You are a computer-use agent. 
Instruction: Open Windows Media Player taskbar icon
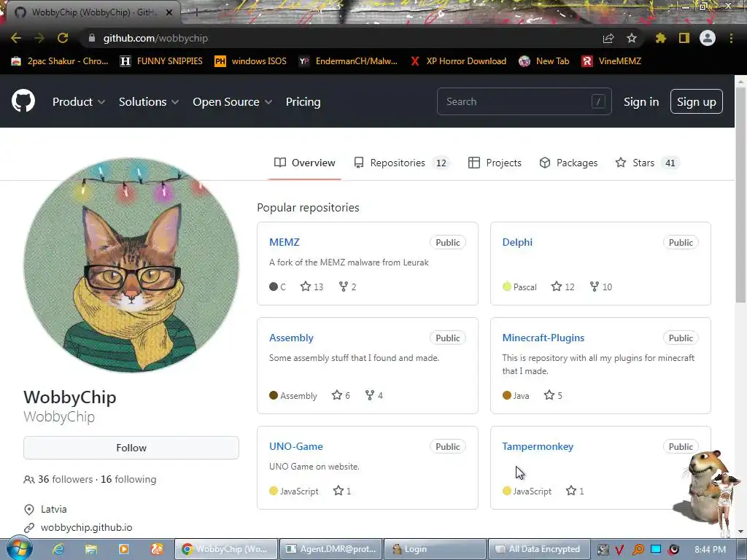pos(124,549)
